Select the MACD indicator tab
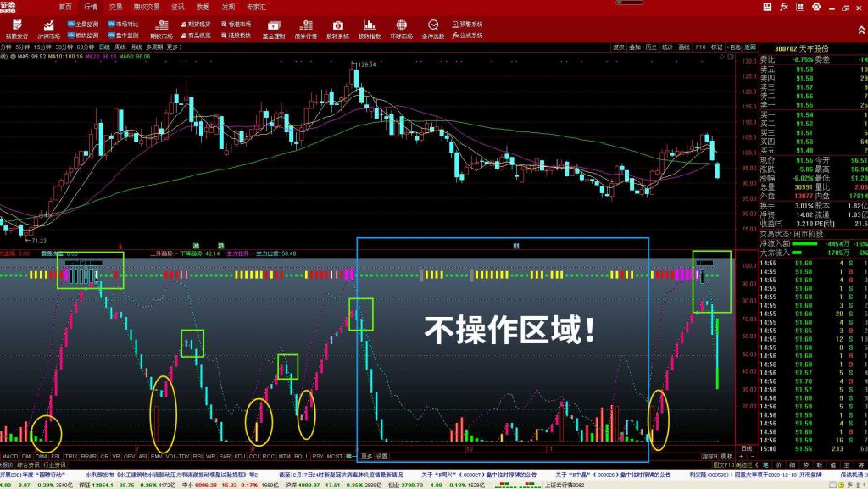 [10, 456]
